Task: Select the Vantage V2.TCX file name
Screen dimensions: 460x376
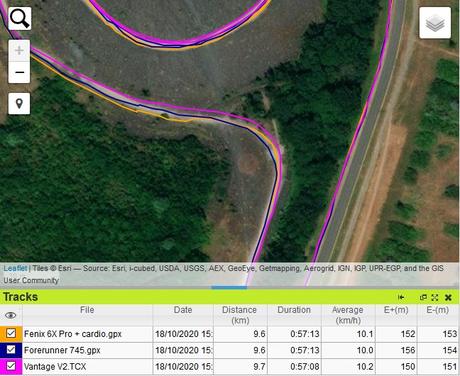Action: pos(55,367)
